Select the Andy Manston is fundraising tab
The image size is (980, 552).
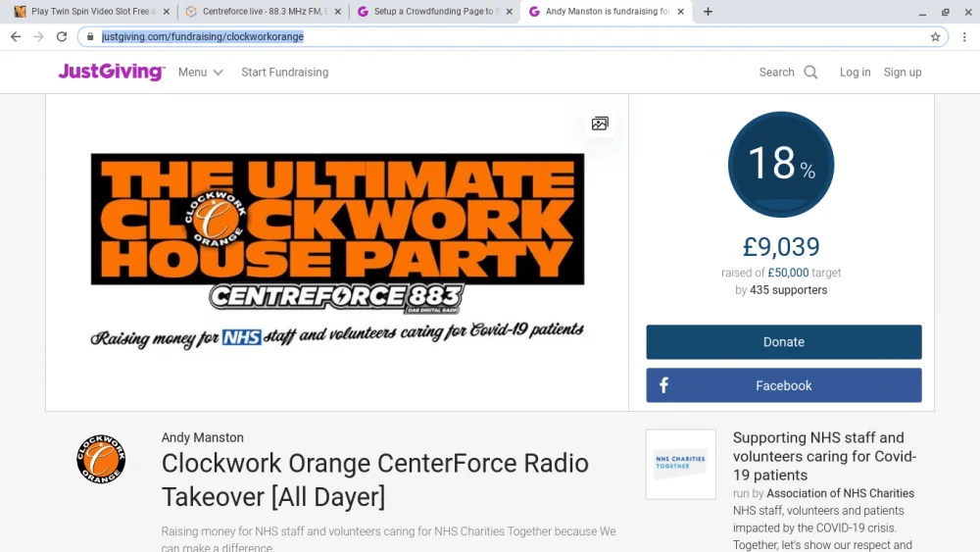pos(605,11)
